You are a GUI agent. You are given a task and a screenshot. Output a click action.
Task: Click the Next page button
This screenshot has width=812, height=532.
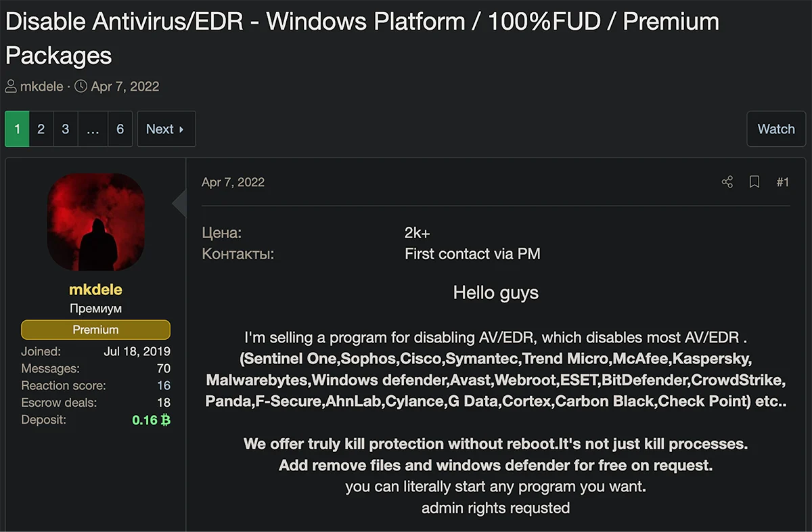click(166, 129)
